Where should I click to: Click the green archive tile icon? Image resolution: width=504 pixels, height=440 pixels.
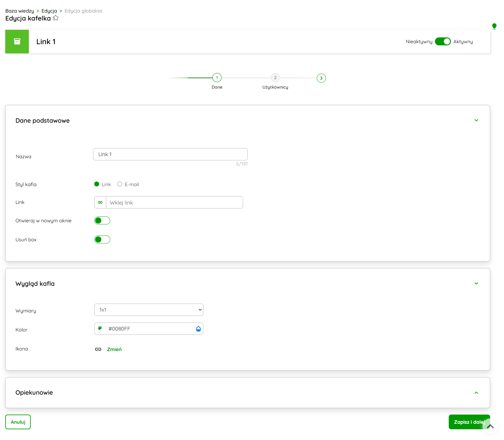[x=17, y=41]
